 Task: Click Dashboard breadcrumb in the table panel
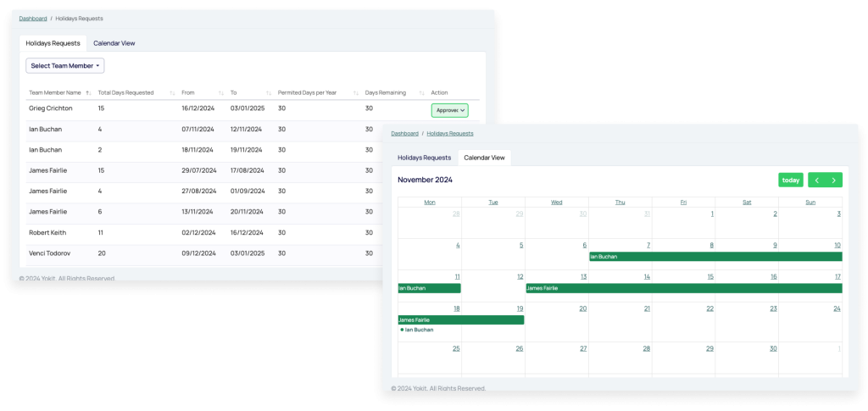[33, 18]
